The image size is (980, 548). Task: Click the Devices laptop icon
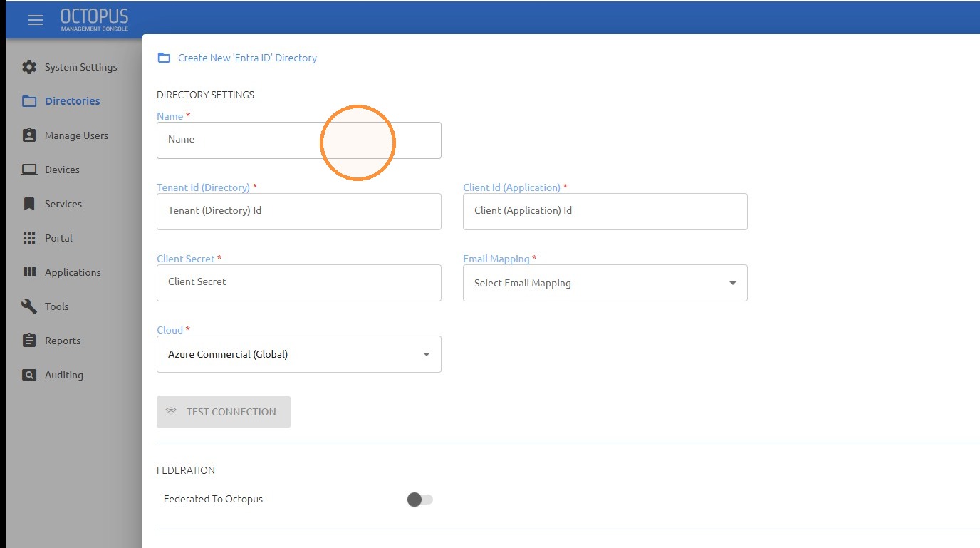(x=29, y=170)
